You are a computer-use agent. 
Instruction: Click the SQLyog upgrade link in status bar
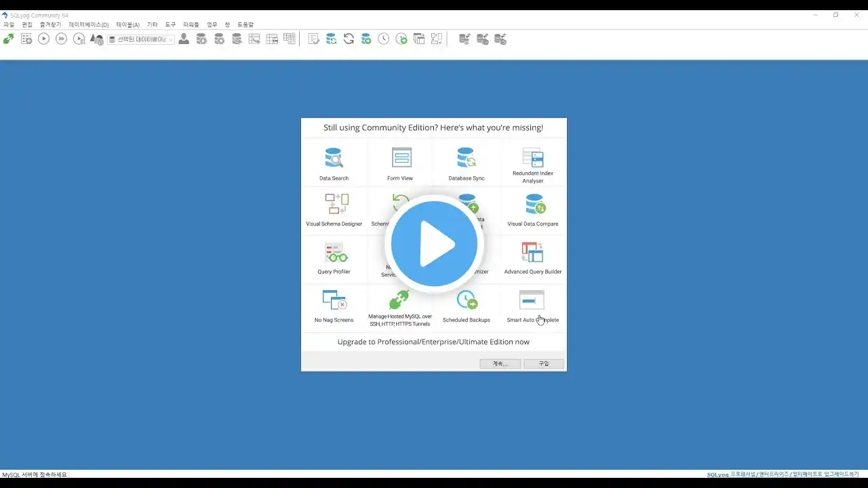click(x=783, y=474)
